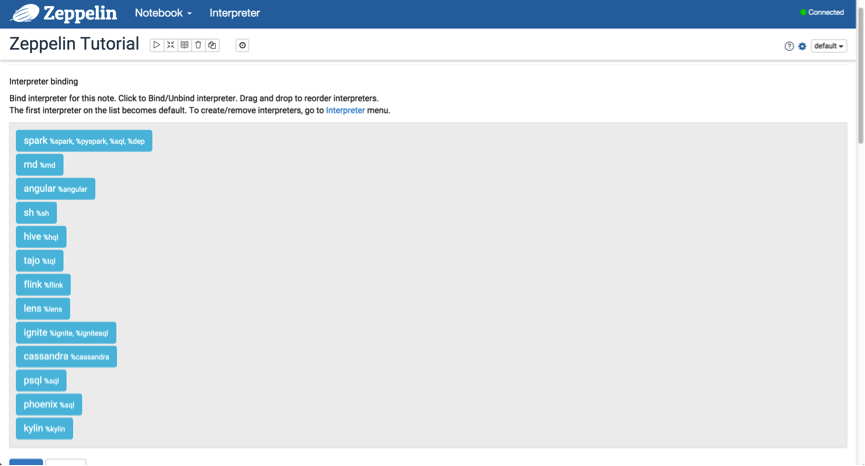865x466 pixels.
Task: Click the interpreter binding gear icon
Action: tap(802, 46)
